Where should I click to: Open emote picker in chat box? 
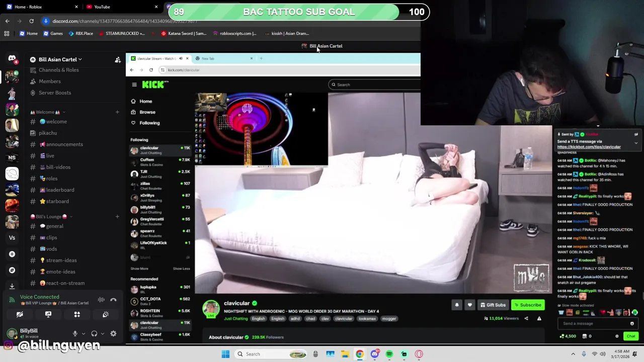632,323
